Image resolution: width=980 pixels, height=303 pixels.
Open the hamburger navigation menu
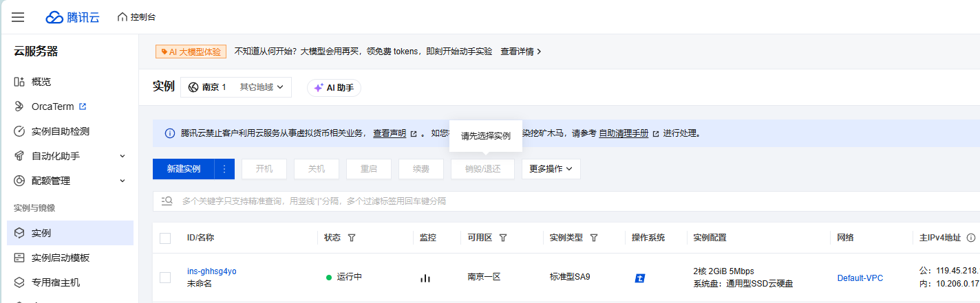(18, 17)
